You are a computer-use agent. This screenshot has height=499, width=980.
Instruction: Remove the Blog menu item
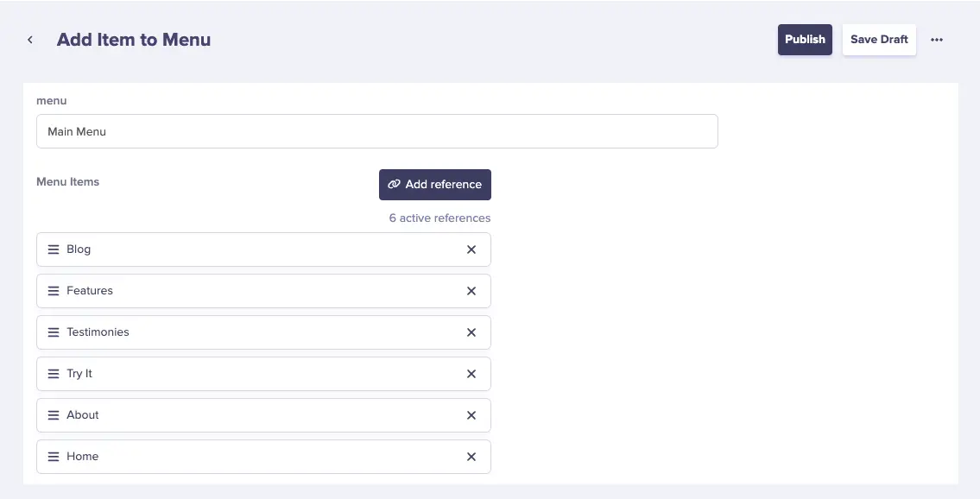click(471, 249)
